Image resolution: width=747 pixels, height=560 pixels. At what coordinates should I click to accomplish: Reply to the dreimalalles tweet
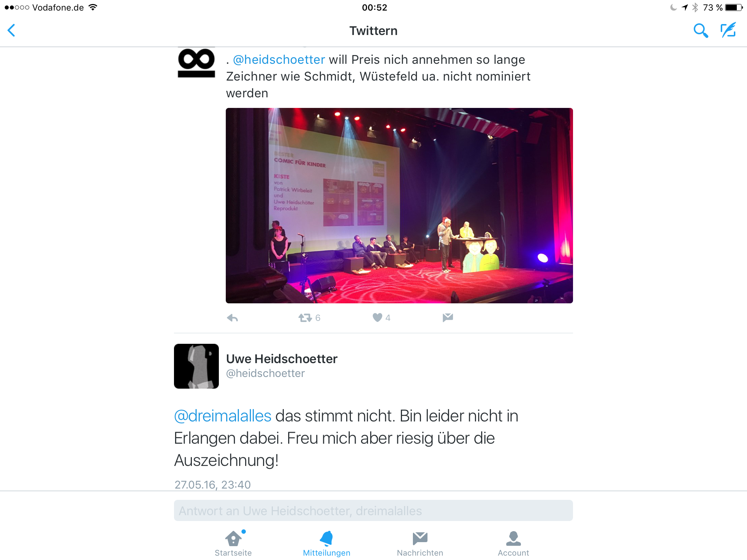click(232, 318)
